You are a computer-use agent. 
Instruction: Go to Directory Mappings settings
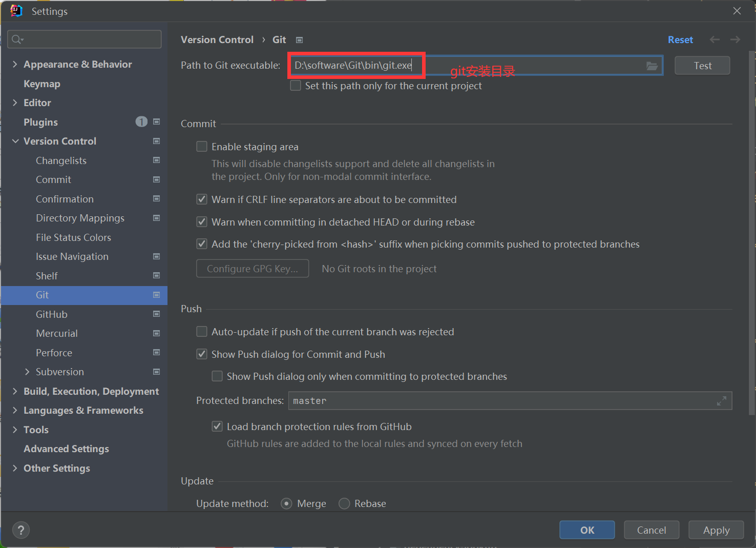click(80, 218)
